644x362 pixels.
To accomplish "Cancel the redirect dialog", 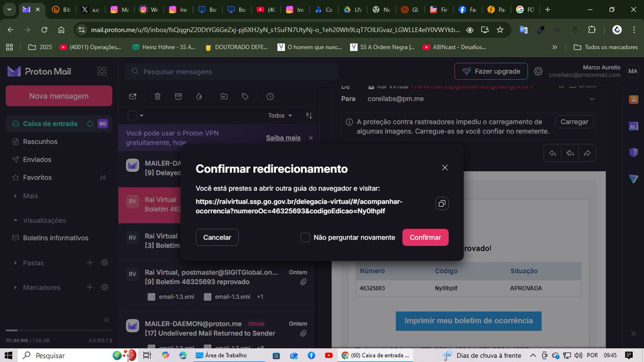I will [x=217, y=237].
